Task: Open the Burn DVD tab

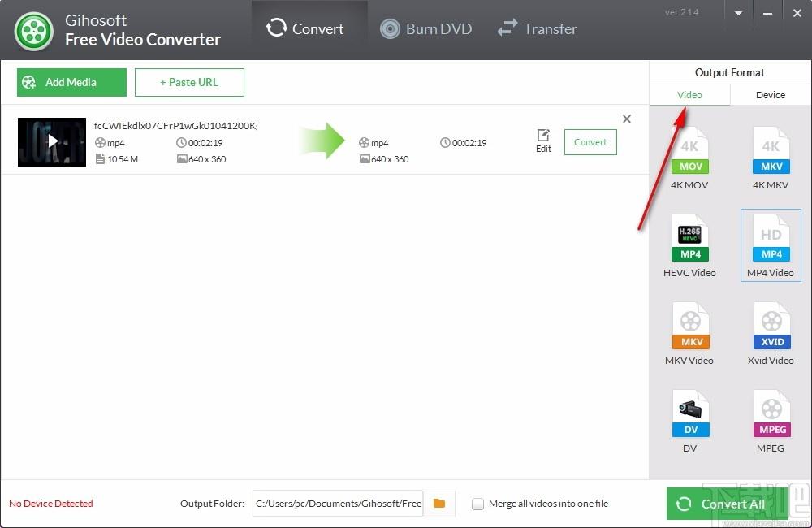Action: [425, 28]
